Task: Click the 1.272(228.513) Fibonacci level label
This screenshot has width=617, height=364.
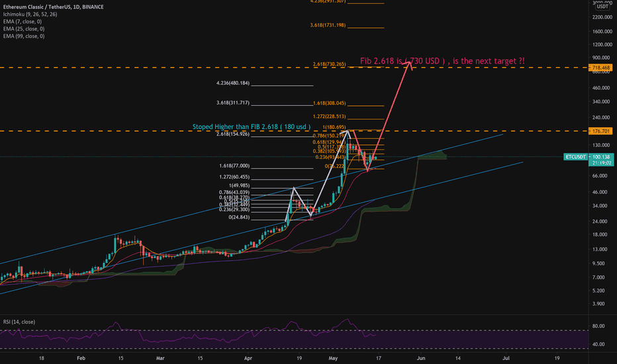Action: pos(330,116)
